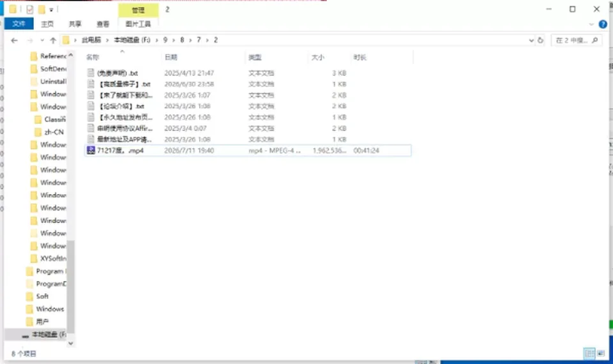The height and width of the screenshot is (364, 613).
Task: Click the mp4 video file icon
Action: click(91, 151)
